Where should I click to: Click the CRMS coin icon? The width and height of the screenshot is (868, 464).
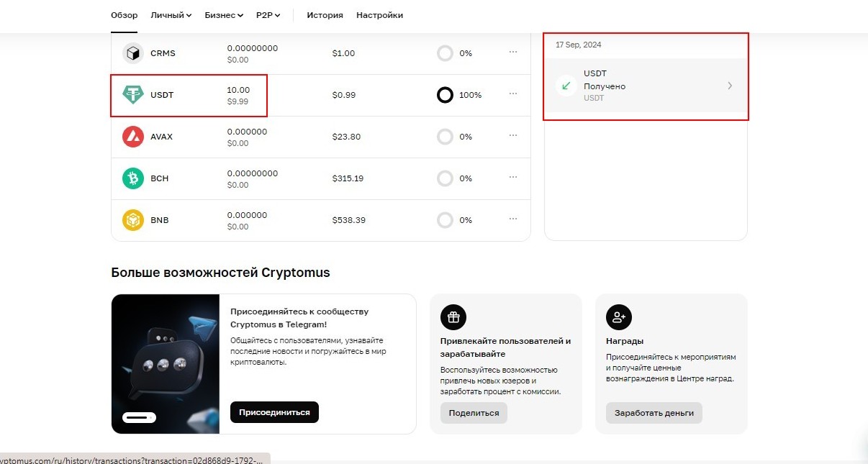coord(133,53)
